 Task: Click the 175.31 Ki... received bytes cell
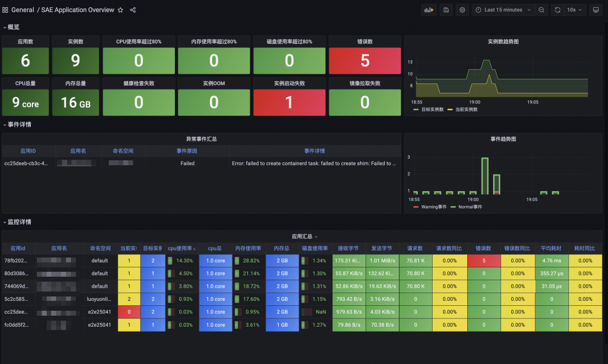[349, 261]
